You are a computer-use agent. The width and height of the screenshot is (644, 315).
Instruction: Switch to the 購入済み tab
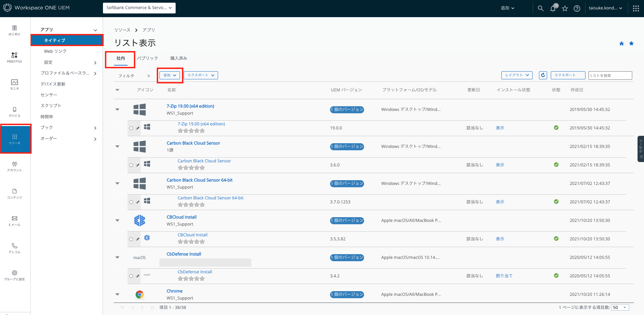pos(179,58)
